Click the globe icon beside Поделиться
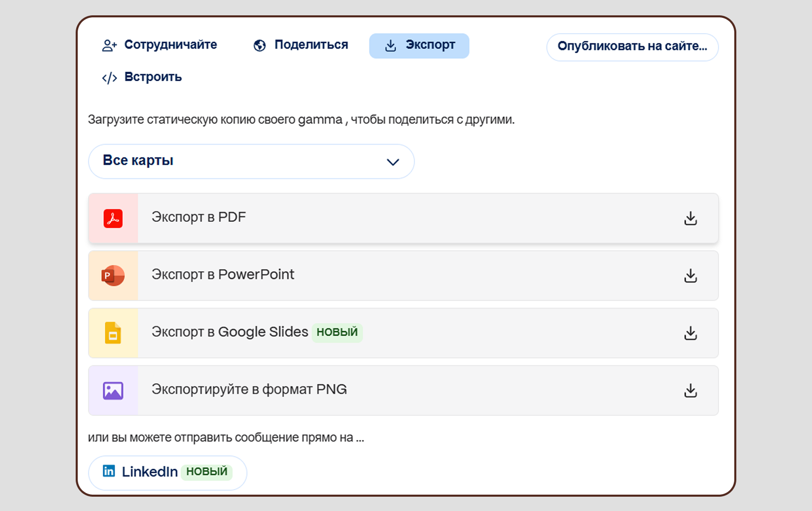812x511 pixels. 260,45
